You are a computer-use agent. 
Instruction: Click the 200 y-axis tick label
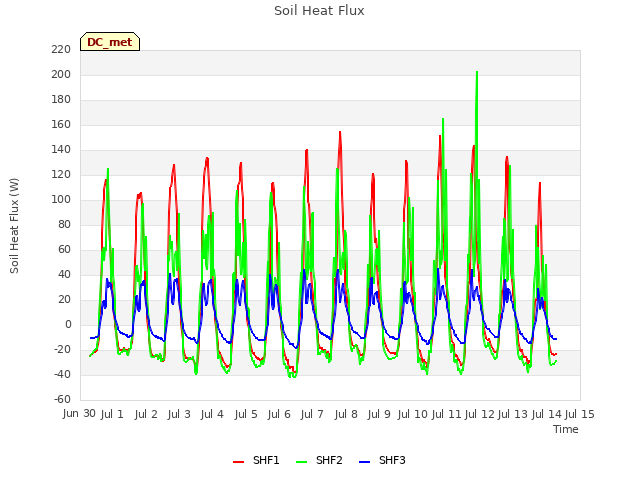pyautogui.click(x=61, y=75)
